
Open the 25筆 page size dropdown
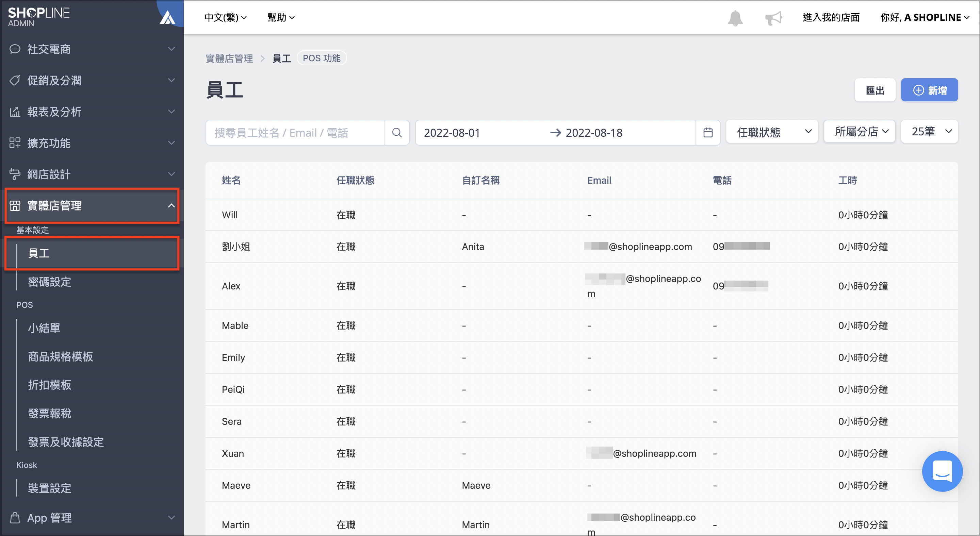pyautogui.click(x=929, y=132)
